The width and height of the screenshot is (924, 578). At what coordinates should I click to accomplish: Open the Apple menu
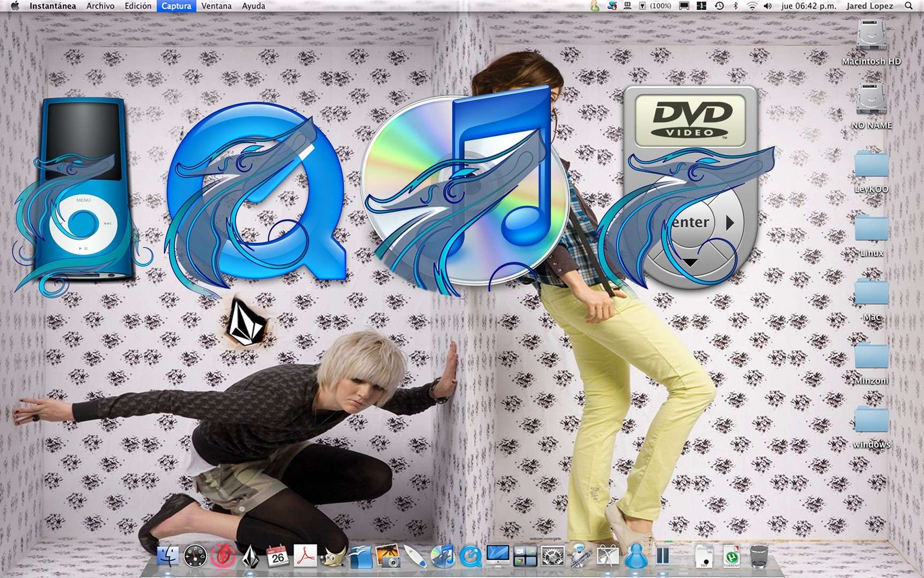(14, 6)
